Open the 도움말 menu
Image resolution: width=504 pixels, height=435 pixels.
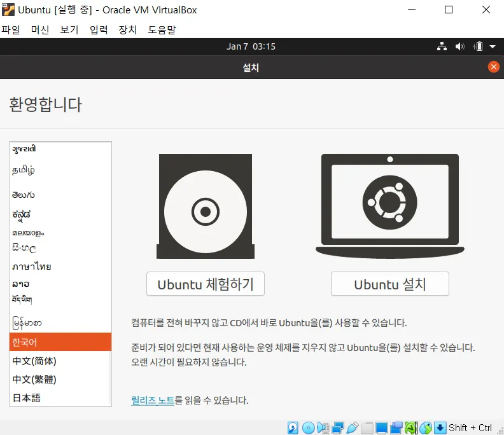[162, 29]
